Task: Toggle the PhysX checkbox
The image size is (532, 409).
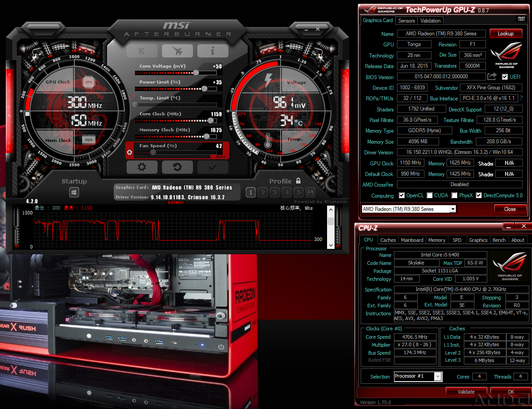Action: pyautogui.click(x=454, y=195)
